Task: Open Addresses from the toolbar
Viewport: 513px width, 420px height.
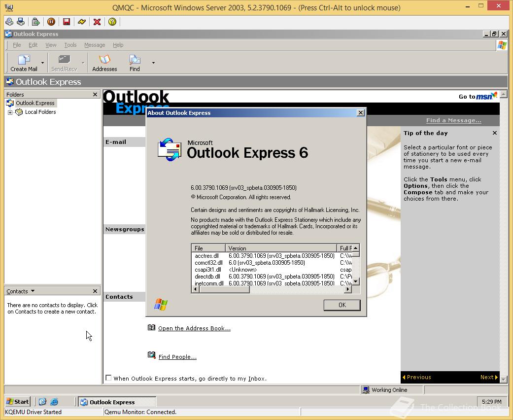Action: tap(104, 63)
